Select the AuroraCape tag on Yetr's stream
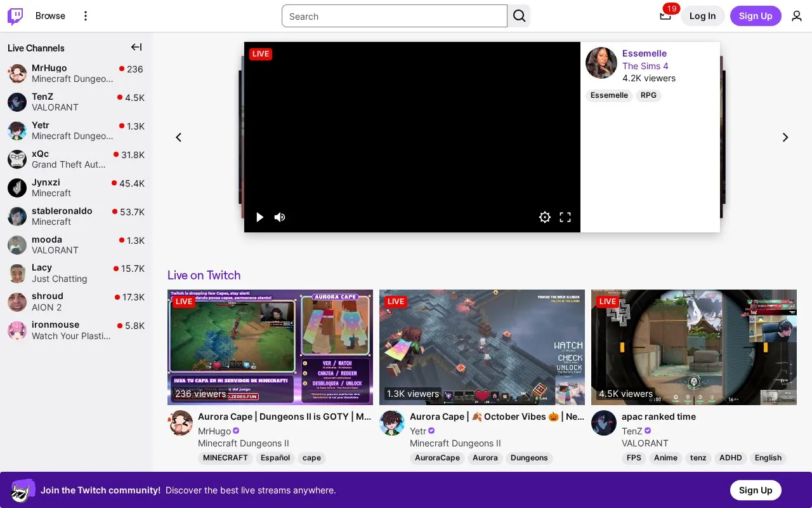Viewport: 812px width, 508px height. pos(437,458)
